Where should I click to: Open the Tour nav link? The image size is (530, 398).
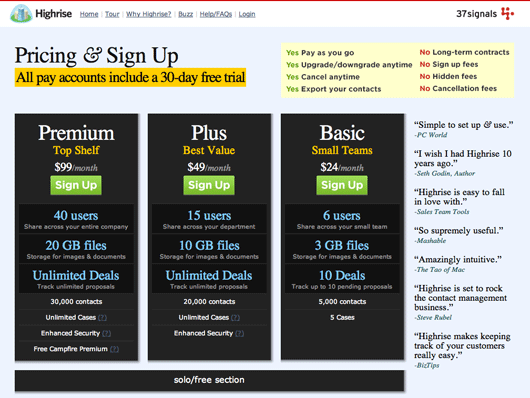(112, 14)
